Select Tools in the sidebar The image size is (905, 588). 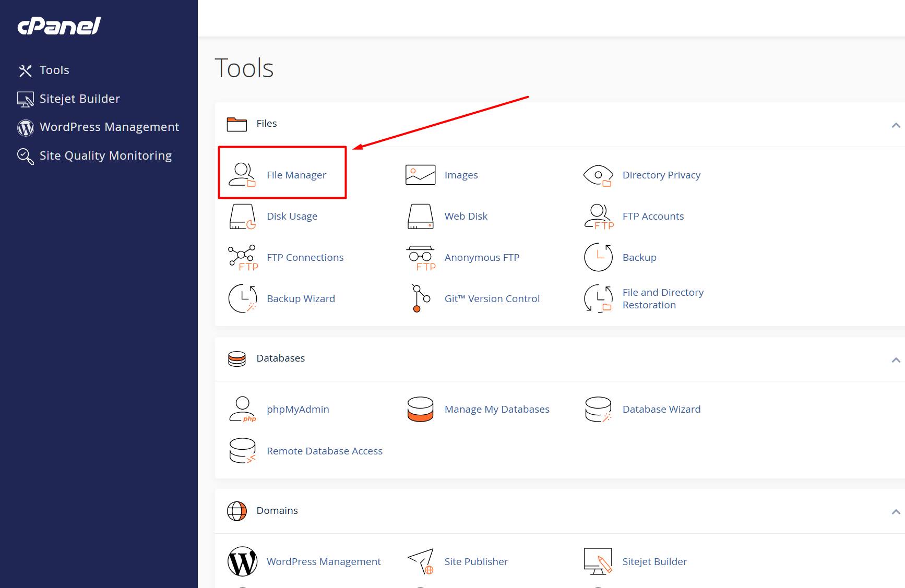[x=54, y=70]
